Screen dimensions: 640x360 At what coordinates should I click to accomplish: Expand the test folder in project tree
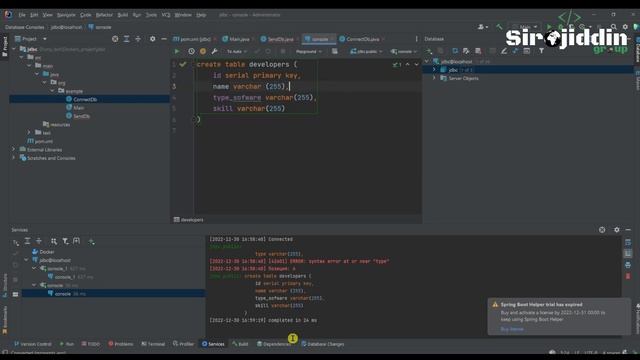[x=29, y=133]
